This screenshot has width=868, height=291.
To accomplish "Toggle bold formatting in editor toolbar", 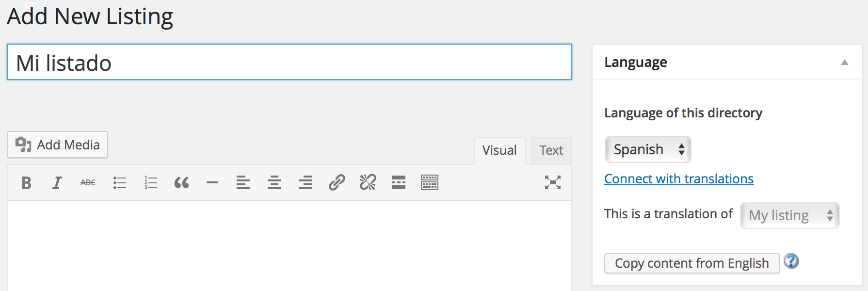I will [x=26, y=183].
